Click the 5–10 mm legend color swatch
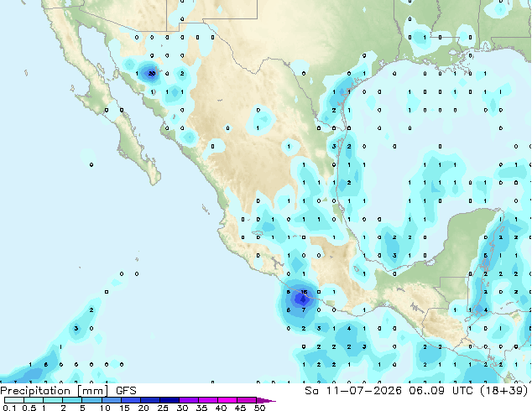 [92, 400]
